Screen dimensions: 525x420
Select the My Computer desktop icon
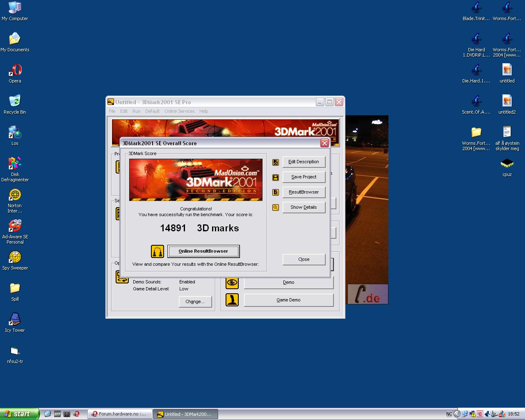point(15,11)
